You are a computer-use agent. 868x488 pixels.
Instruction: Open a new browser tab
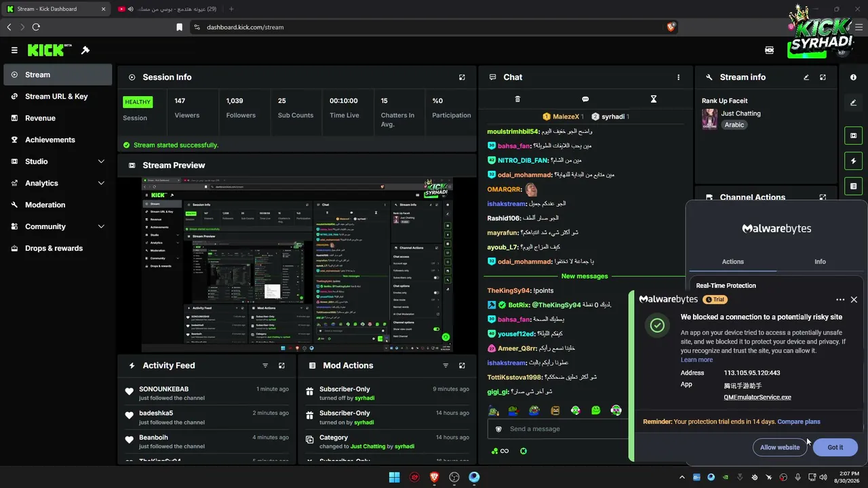pyautogui.click(x=231, y=9)
